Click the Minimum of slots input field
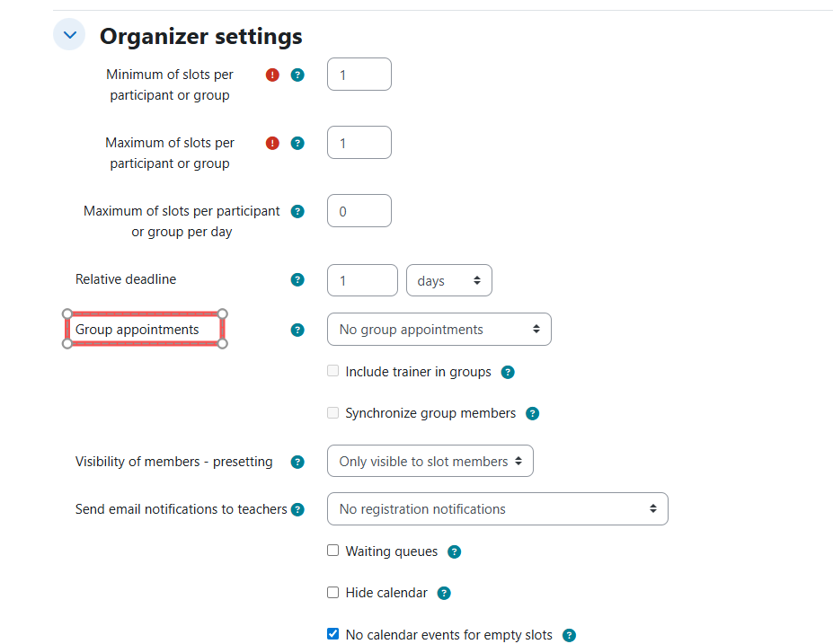 tap(359, 75)
